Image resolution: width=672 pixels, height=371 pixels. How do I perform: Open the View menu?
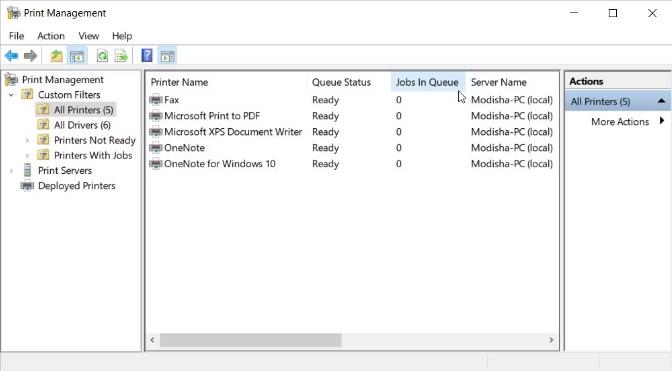click(89, 36)
